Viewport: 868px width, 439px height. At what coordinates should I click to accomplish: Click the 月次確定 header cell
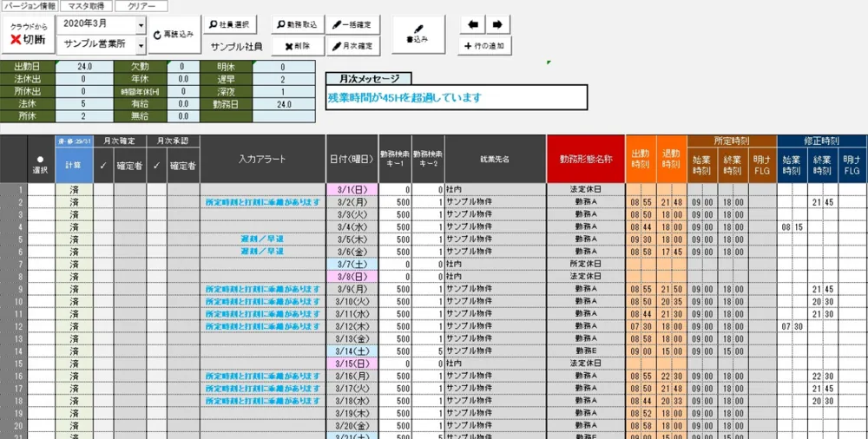click(x=120, y=141)
